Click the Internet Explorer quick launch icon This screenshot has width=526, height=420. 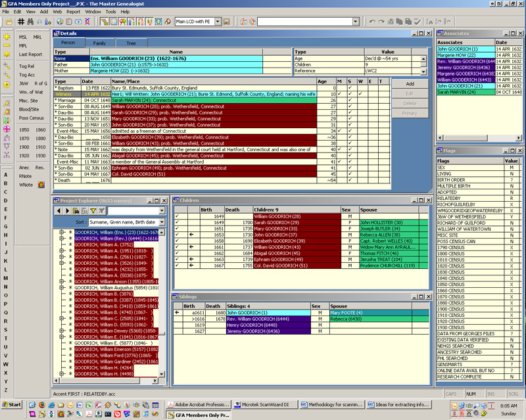(51, 405)
